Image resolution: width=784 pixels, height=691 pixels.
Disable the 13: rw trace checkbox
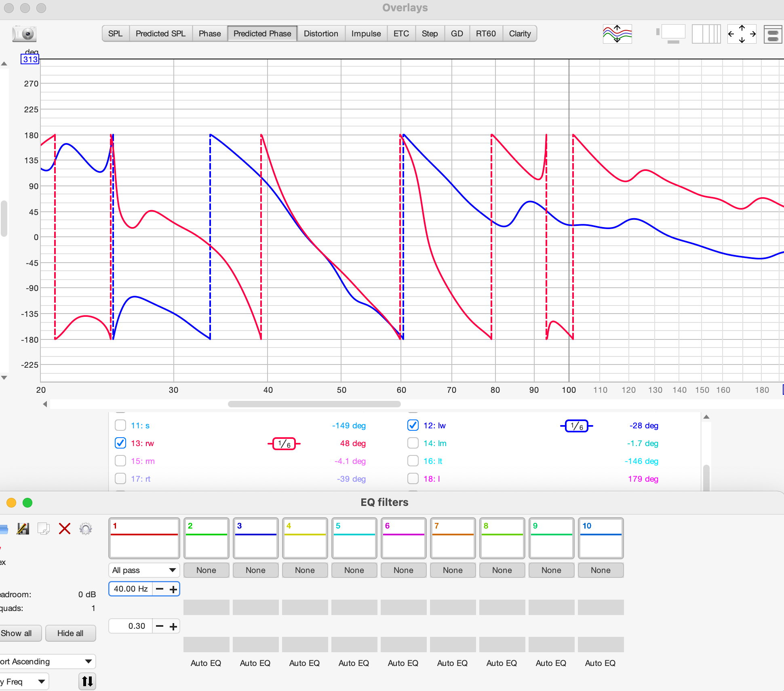(120, 443)
